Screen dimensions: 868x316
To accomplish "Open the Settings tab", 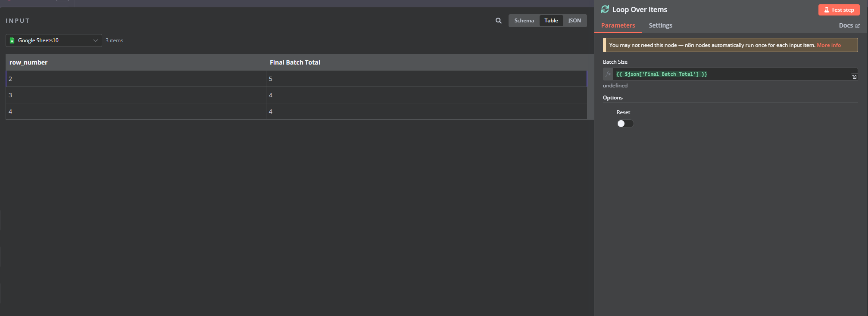I will coord(660,25).
